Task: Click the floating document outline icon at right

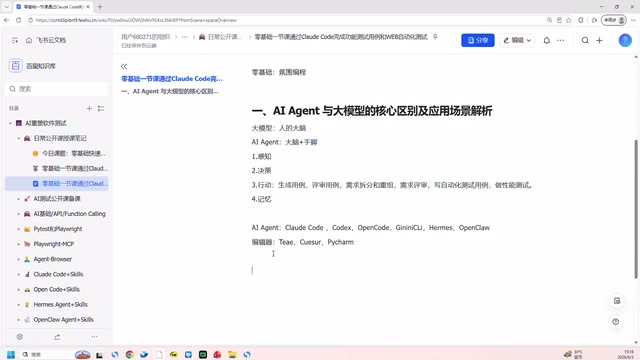Action: click(x=617, y=301)
